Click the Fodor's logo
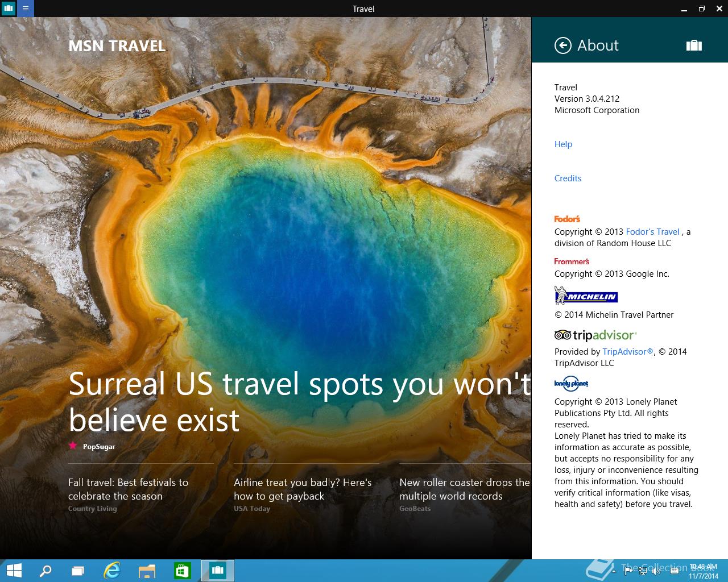Image resolution: width=728 pixels, height=582 pixels. [x=567, y=219]
